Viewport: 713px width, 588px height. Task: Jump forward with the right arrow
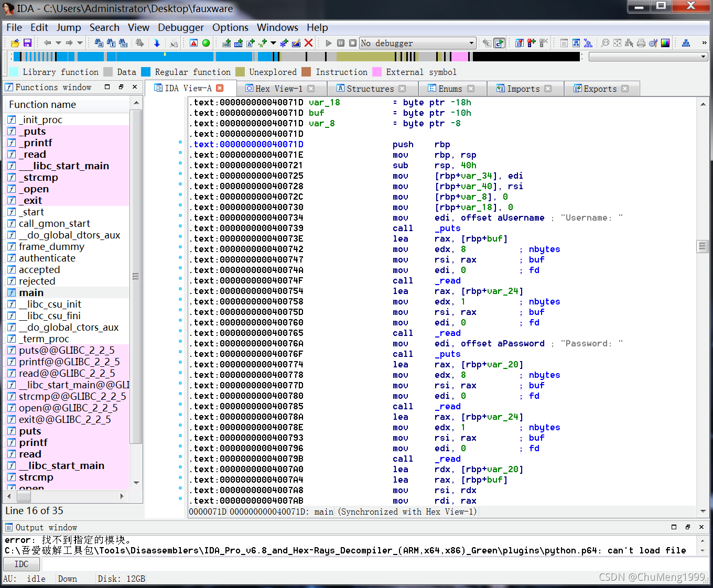pos(69,43)
